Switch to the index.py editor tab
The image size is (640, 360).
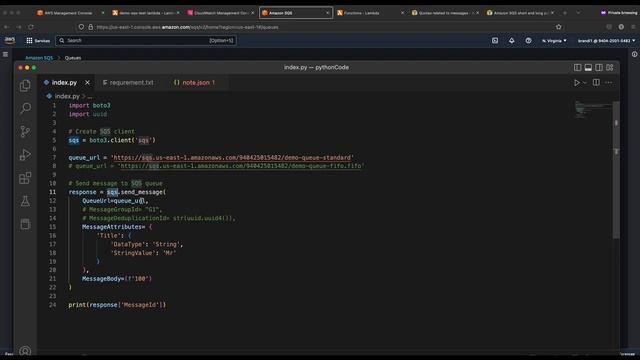[x=64, y=82]
